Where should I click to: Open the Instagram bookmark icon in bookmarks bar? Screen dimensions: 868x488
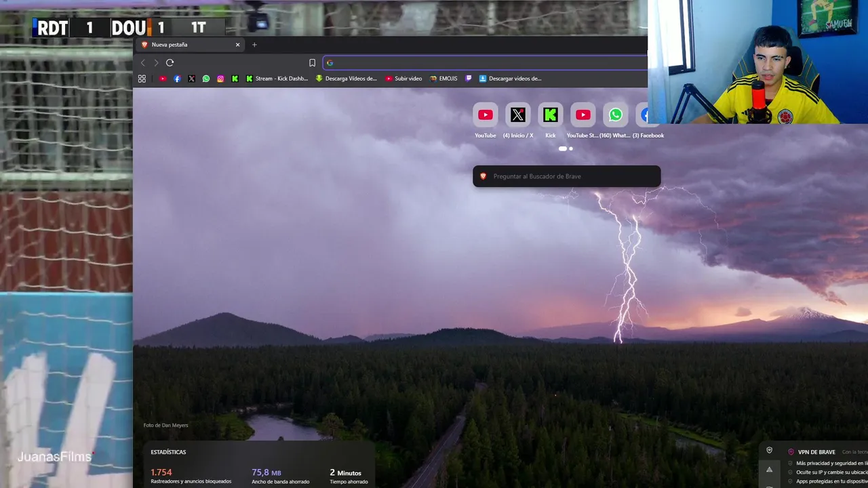pyautogui.click(x=220, y=79)
